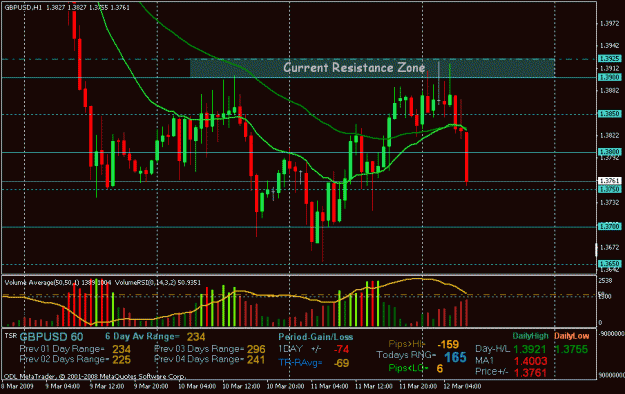The image size is (625, 394).
Task: Click the 1.3882 value on price axis
Action: click(609, 91)
